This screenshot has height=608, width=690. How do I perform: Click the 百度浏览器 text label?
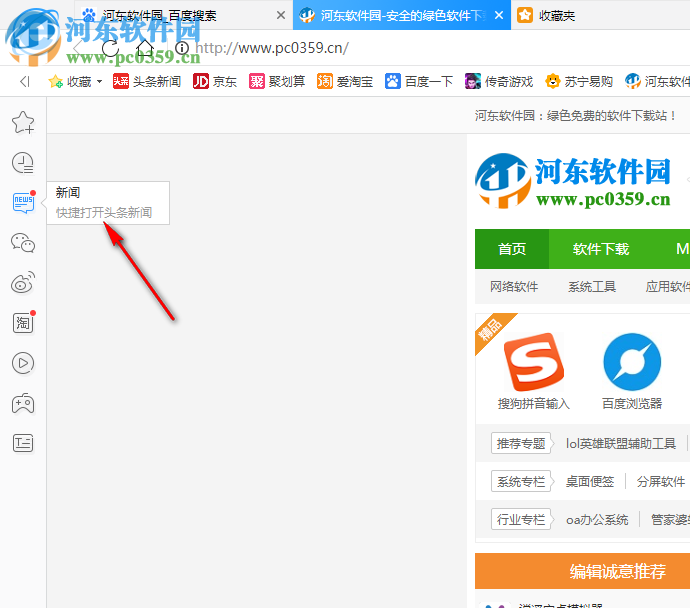point(632,403)
